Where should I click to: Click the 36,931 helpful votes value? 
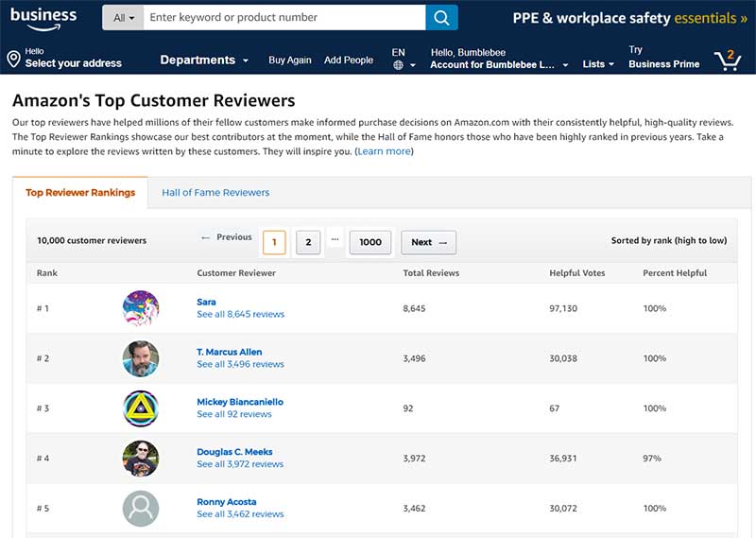563,459
